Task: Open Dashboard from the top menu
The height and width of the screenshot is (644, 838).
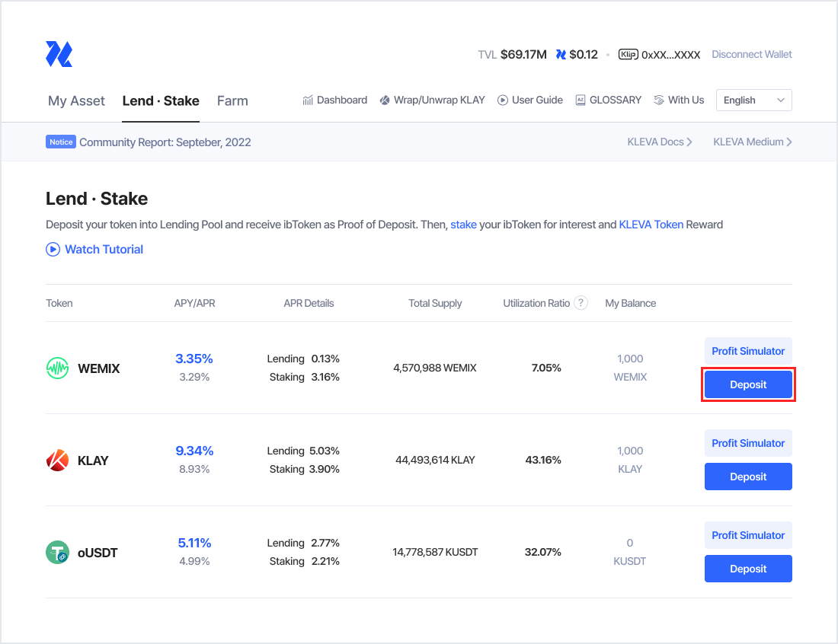Action: pos(334,100)
